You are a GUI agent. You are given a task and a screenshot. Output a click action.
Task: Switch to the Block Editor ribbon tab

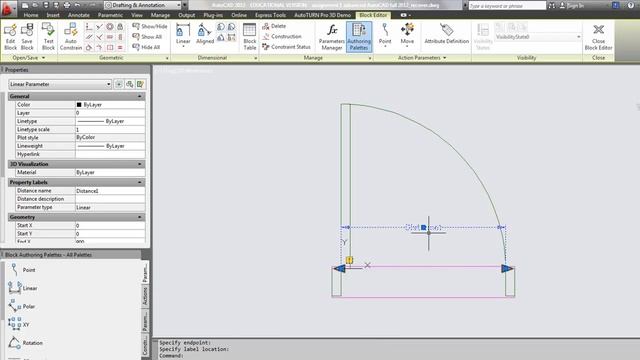click(x=373, y=15)
